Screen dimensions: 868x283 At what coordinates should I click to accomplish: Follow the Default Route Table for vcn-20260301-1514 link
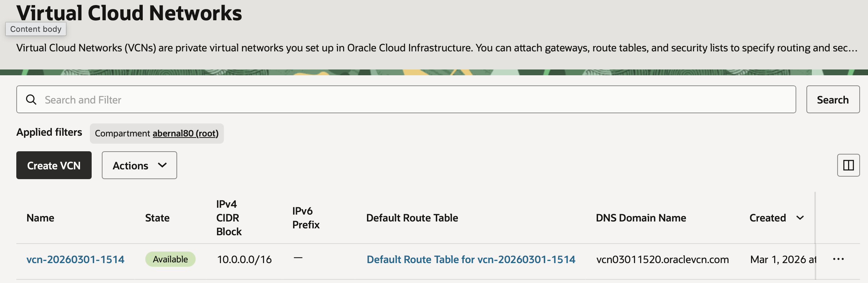point(471,259)
